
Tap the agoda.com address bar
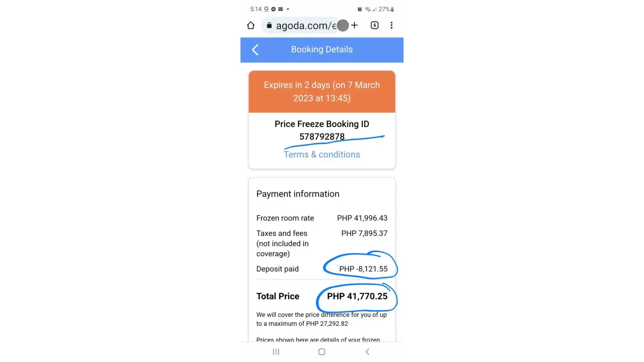click(304, 26)
